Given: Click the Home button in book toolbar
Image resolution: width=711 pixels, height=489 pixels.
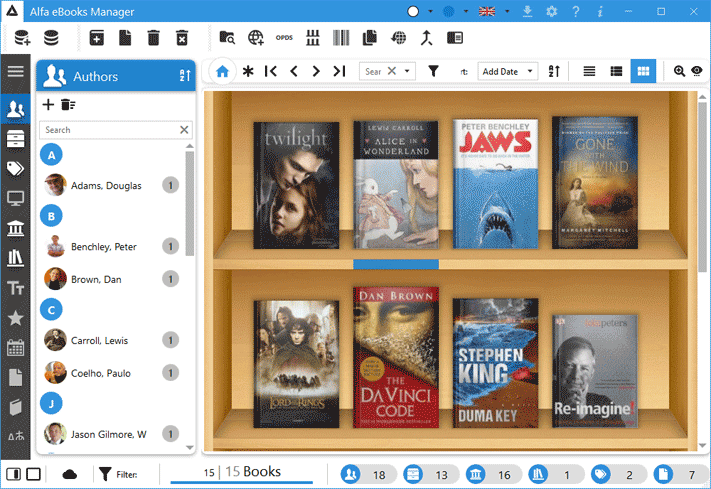Looking at the screenshot, I should 221,71.
